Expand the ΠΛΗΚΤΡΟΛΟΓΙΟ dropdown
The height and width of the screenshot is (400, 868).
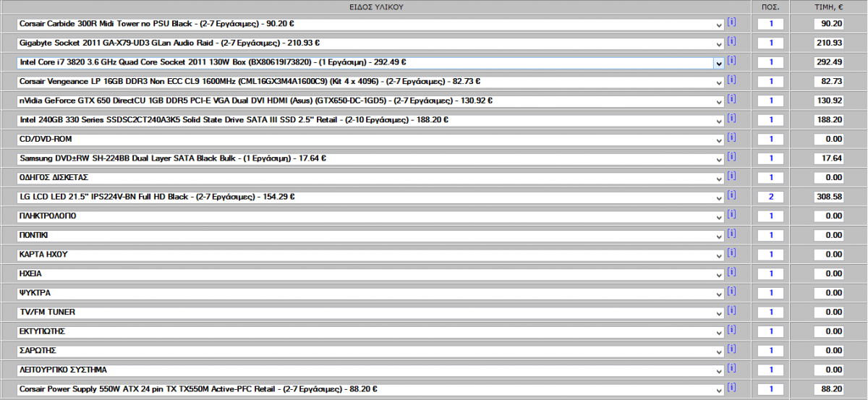370,216
